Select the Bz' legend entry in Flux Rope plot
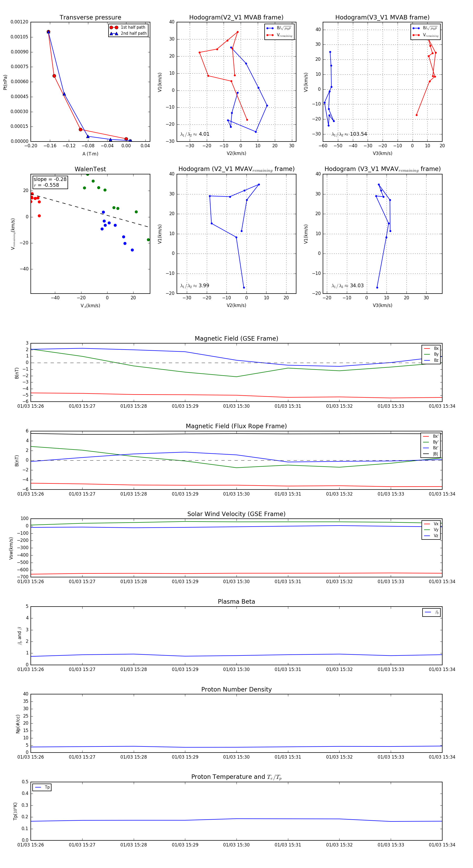Image resolution: width=473 pixels, height=868 pixels. 431,448
